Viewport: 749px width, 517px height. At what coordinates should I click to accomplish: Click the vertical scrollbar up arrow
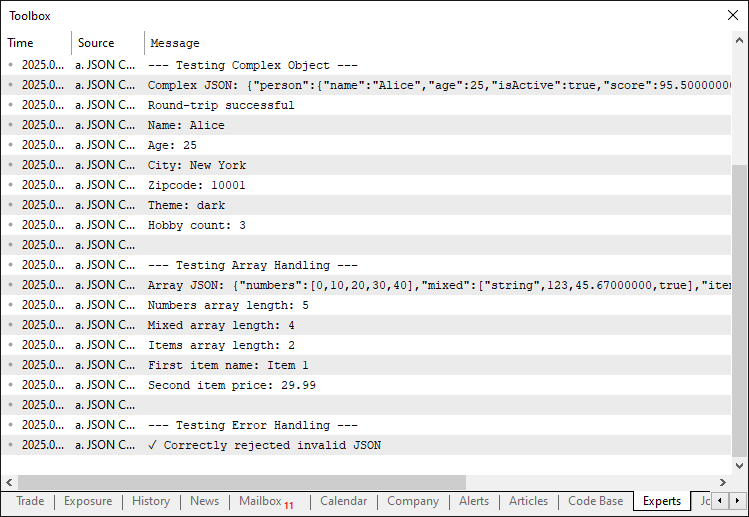pos(739,41)
